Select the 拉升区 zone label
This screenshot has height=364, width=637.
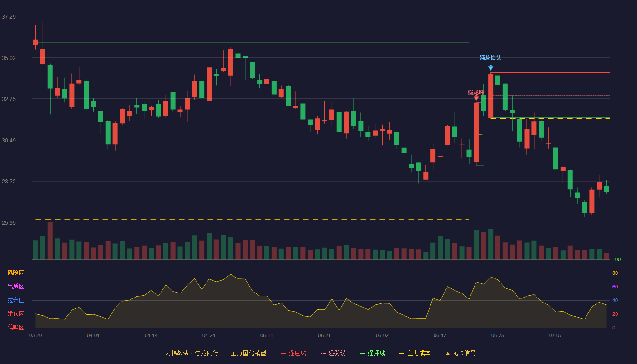click(15, 300)
